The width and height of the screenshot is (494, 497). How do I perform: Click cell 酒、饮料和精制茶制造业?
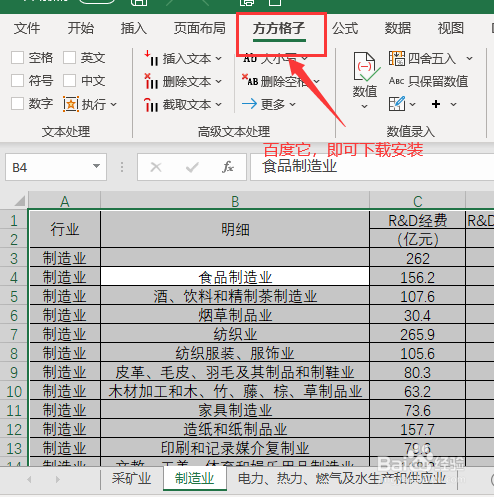[x=235, y=296]
